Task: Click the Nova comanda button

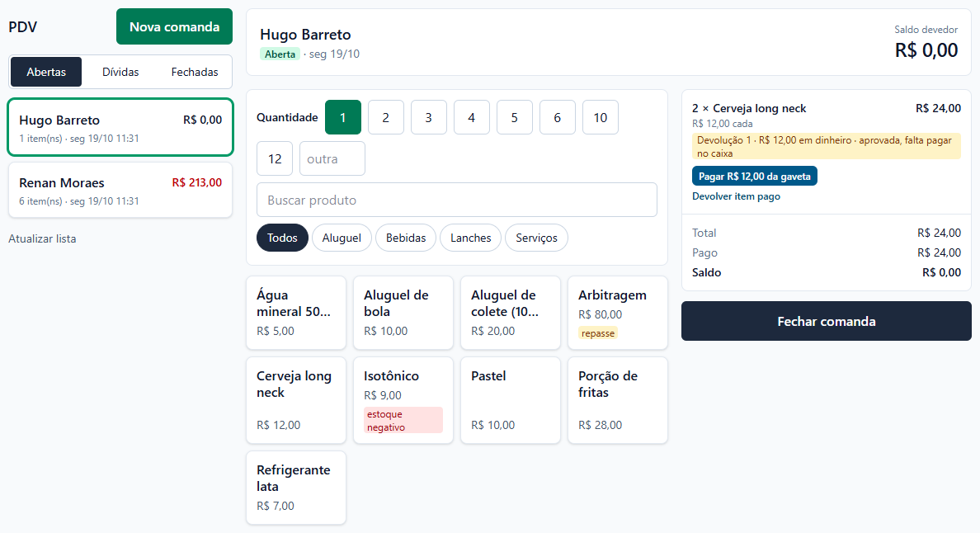Action: pyautogui.click(x=174, y=26)
